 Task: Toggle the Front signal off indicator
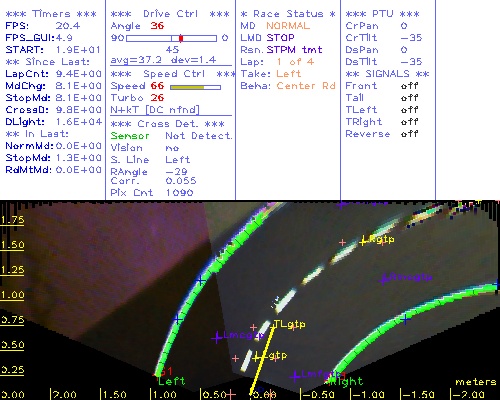(409, 86)
